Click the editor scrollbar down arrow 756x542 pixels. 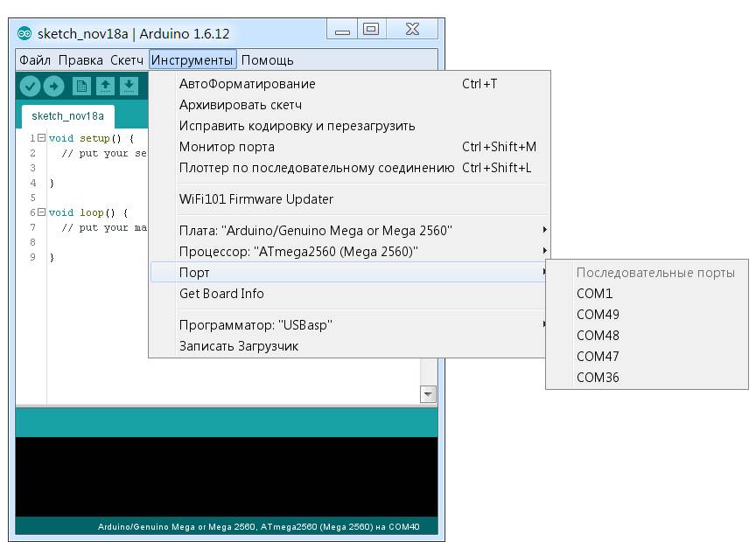(x=428, y=394)
